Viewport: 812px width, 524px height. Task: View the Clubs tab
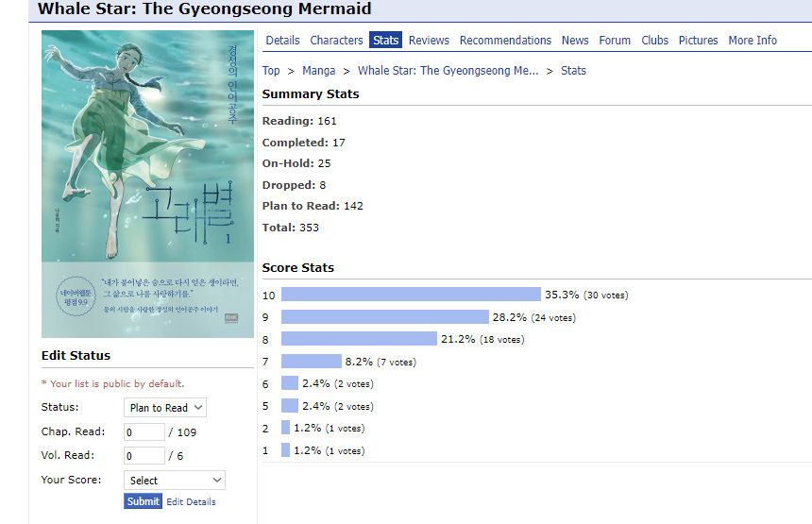click(654, 40)
